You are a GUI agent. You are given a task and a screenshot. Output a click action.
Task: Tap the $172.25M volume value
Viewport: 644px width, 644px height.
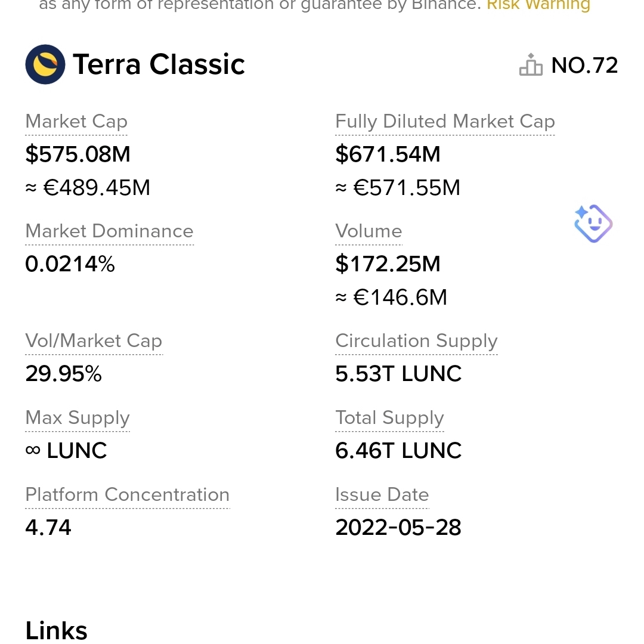tap(388, 264)
